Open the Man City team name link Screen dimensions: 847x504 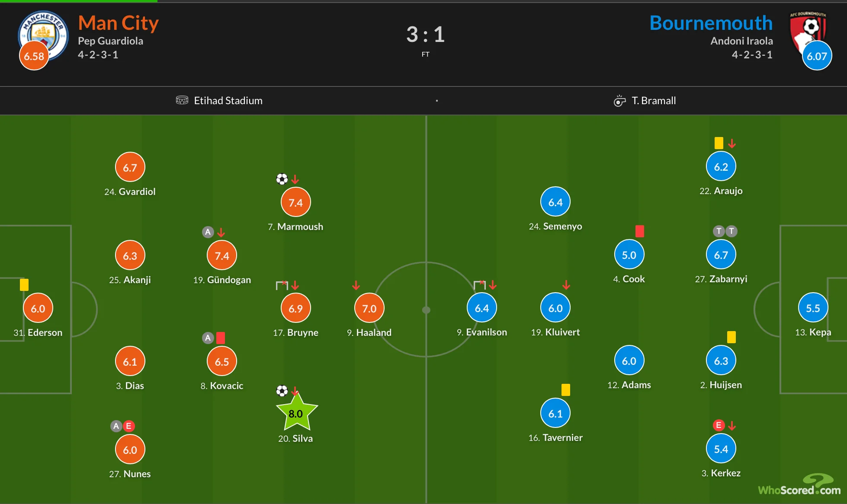click(x=119, y=23)
